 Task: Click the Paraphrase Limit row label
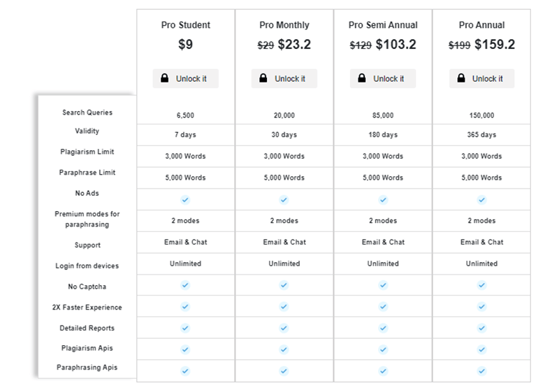coord(87,173)
